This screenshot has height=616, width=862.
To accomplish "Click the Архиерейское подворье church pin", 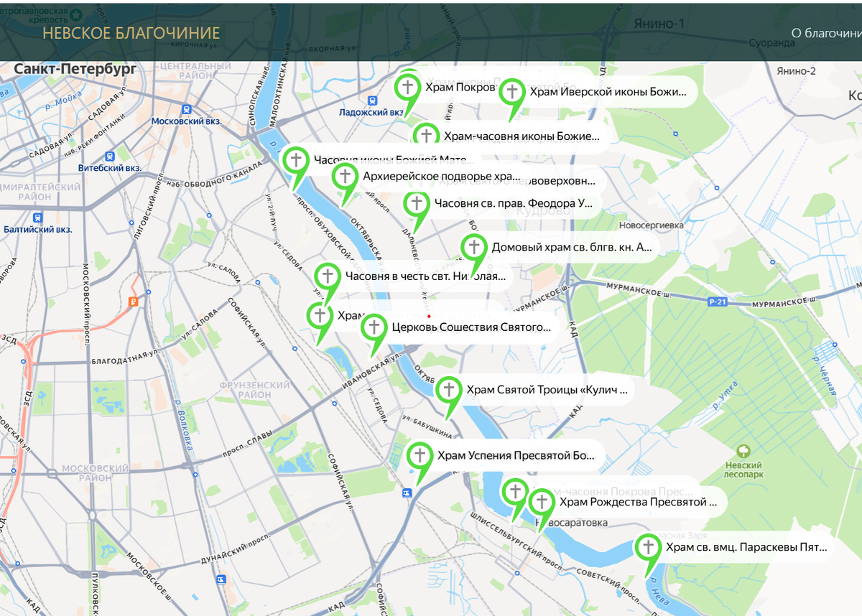I will pos(345,176).
